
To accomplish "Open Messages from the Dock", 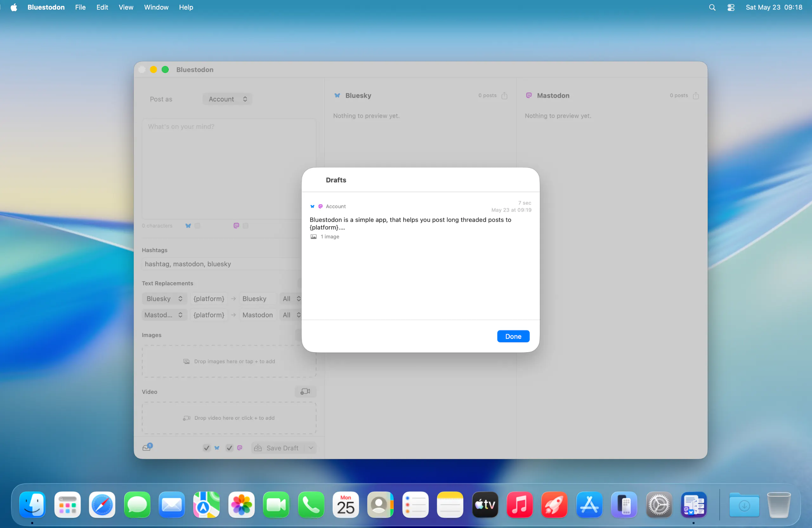I will [x=137, y=505].
